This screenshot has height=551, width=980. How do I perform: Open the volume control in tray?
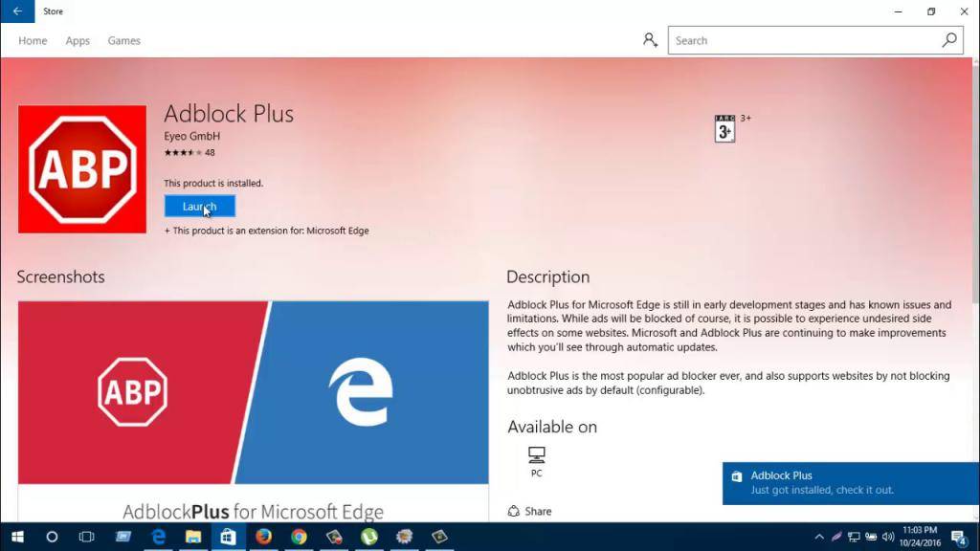pyautogui.click(x=888, y=537)
